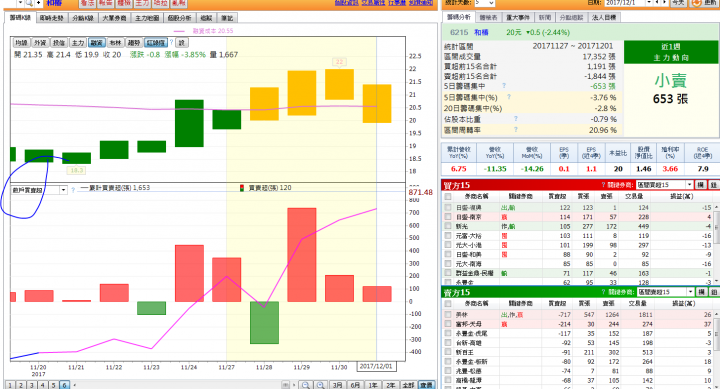Image resolution: width=720 pixels, height=389 pixels.
Task: Click help icon in 賣方15 header
Action: pyautogui.click(x=604, y=292)
